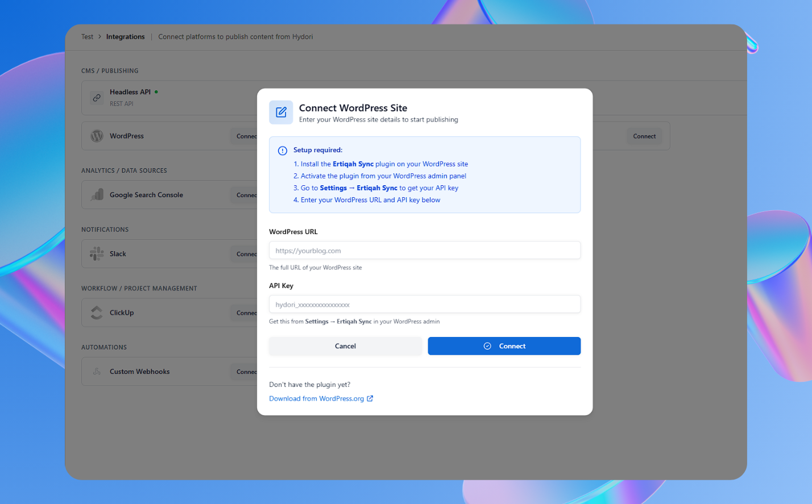
Task: Confirm with the blue Connect button
Action: click(x=504, y=346)
